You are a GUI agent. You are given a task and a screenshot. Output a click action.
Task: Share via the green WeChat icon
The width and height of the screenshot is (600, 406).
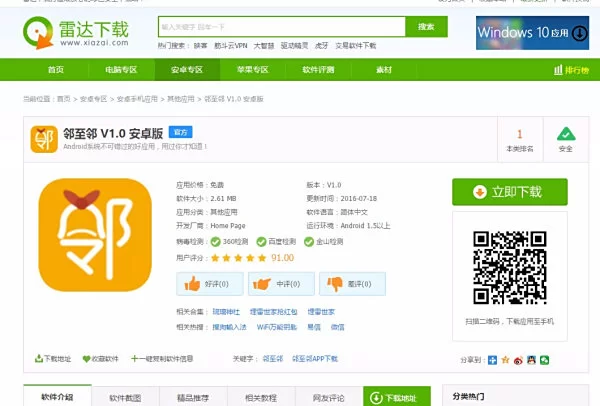545,360
